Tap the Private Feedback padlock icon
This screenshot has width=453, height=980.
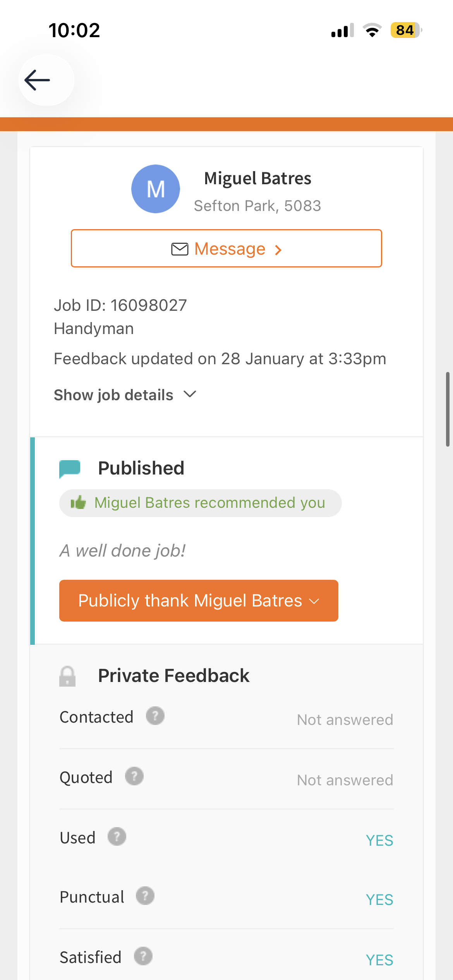pos(67,676)
